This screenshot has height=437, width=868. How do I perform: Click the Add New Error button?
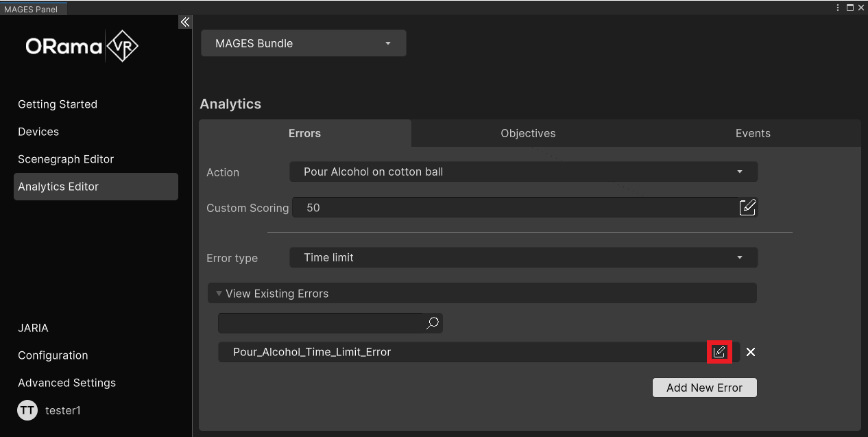(x=704, y=388)
